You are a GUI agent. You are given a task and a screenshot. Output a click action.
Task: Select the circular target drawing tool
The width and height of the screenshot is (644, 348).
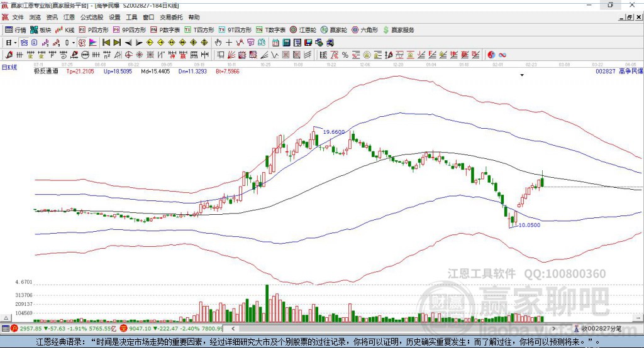click(128, 55)
